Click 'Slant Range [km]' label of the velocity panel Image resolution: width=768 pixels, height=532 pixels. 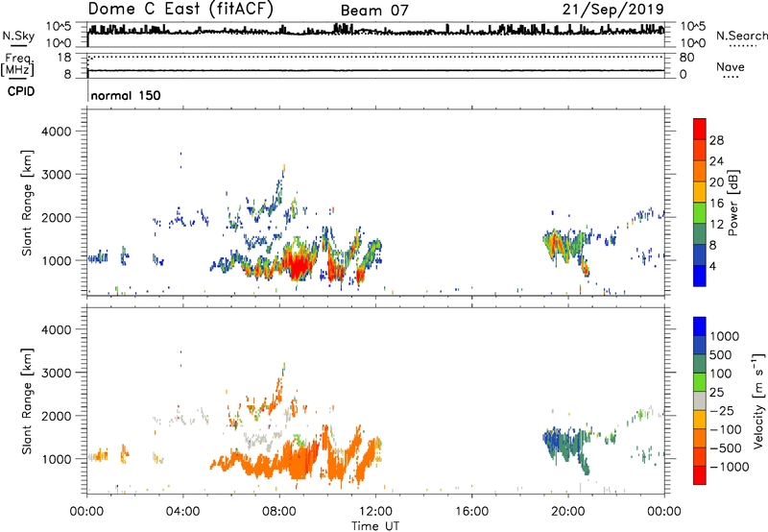point(27,401)
